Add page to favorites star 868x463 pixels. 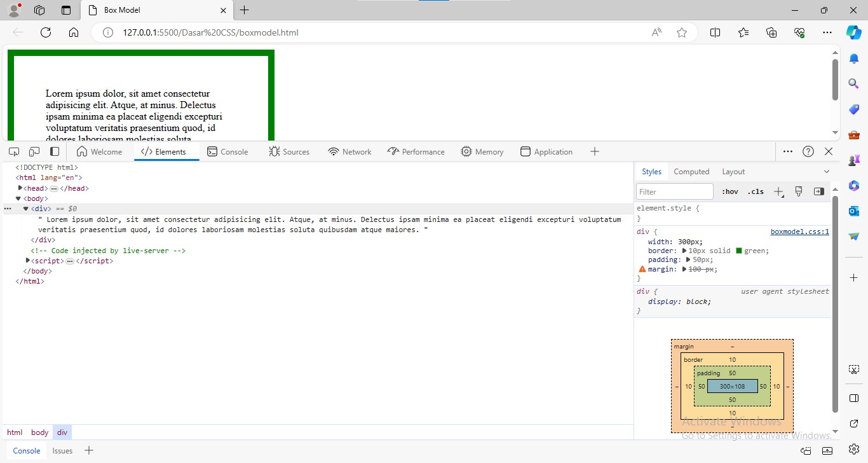(682, 32)
